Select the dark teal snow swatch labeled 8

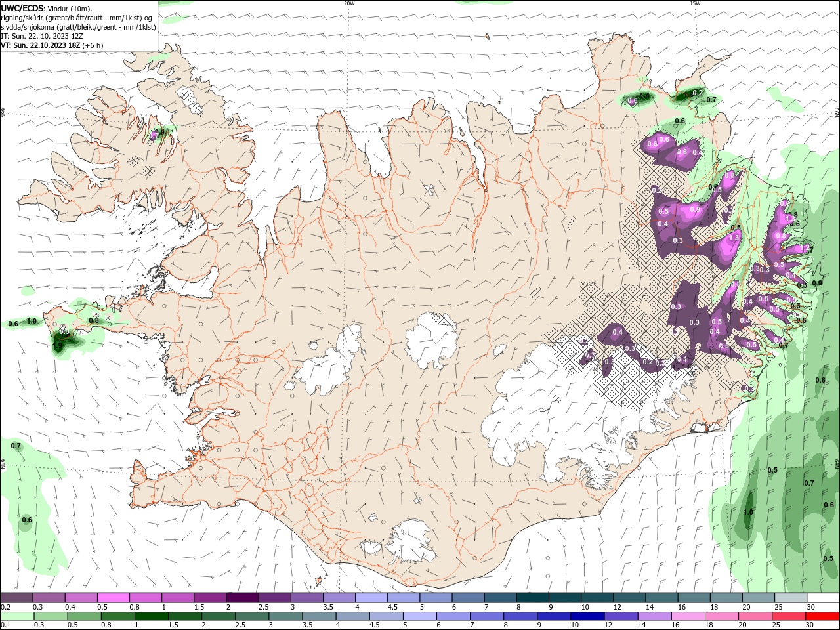click(533, 598)
